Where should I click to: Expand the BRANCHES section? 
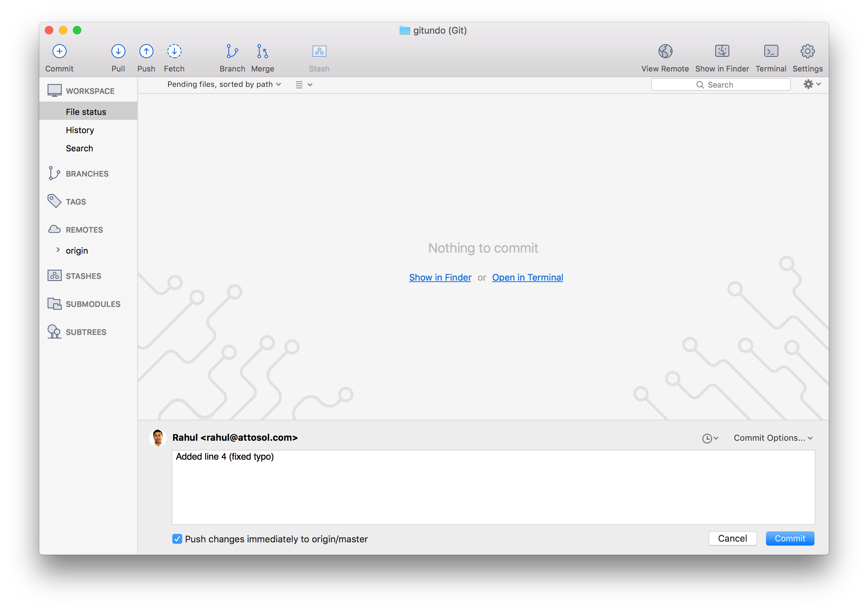point(87,173)
